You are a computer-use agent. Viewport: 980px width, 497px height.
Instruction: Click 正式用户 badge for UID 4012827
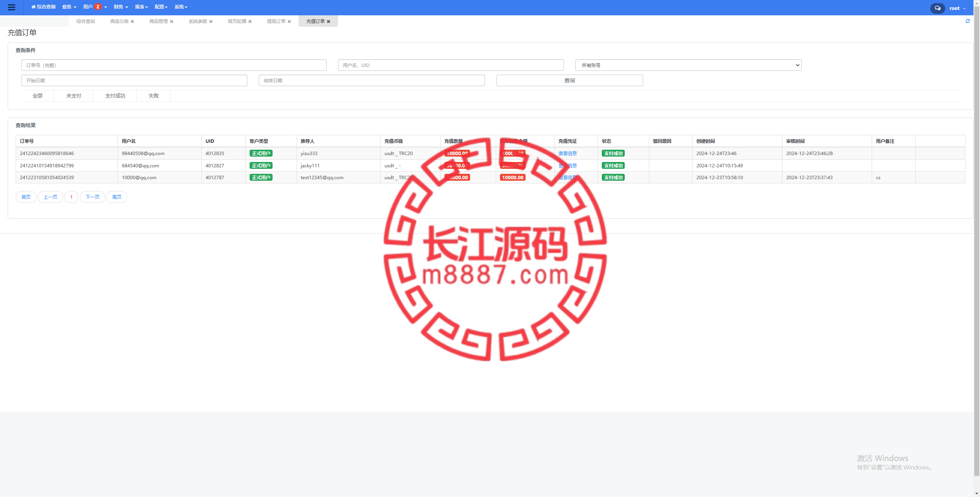coord(261,166)
